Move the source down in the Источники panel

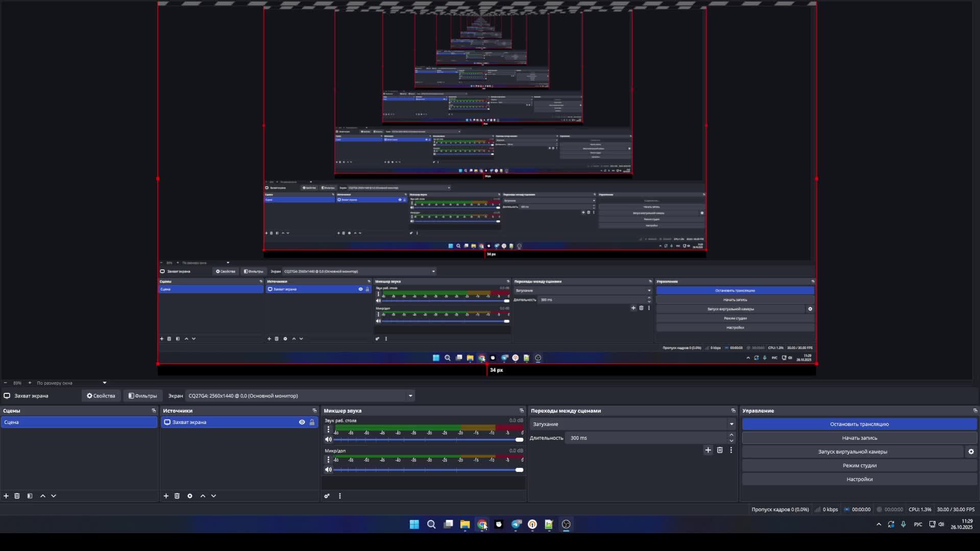tap(213, 496)
